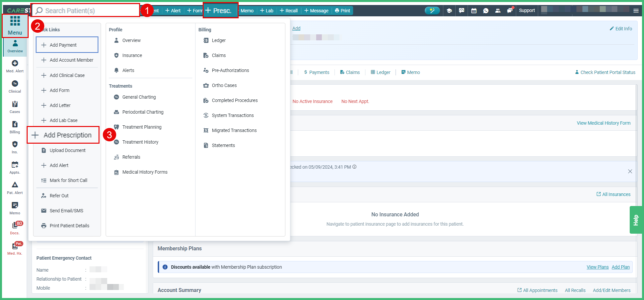644x300 pixels.
Task: Open the hamburger menu at top right
Action: (x=636, y=10)
